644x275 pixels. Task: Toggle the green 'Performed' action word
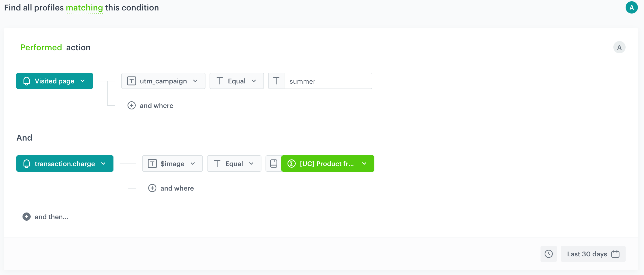(41, 47)
